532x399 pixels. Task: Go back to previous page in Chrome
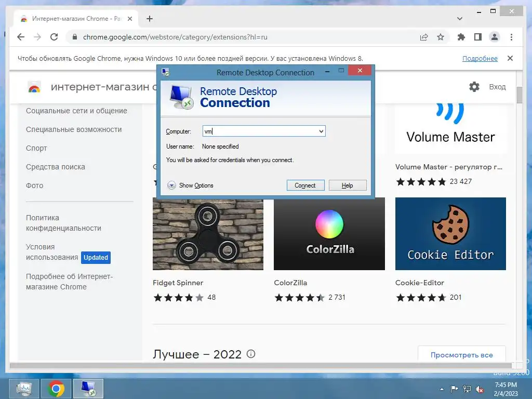click(21, 37)
